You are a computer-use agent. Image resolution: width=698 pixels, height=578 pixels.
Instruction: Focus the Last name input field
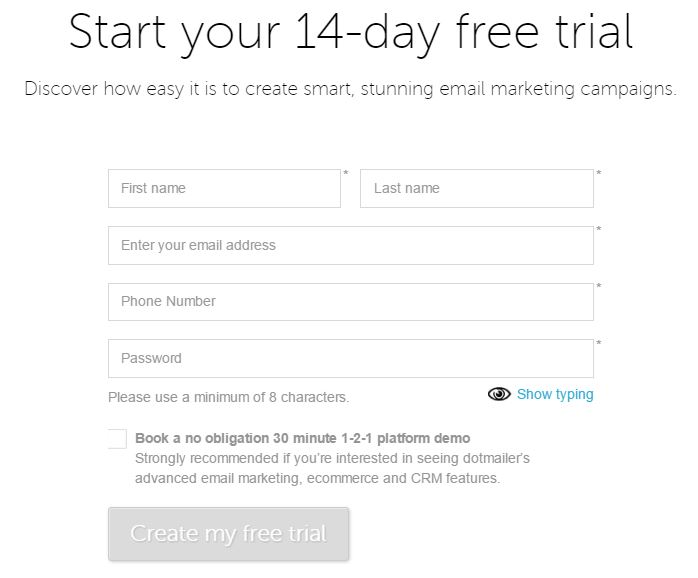click(x=477, y=188)
